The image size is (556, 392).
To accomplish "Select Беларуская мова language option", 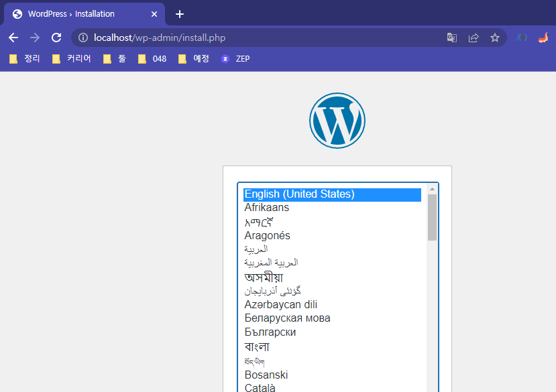I will pos(332,318).
